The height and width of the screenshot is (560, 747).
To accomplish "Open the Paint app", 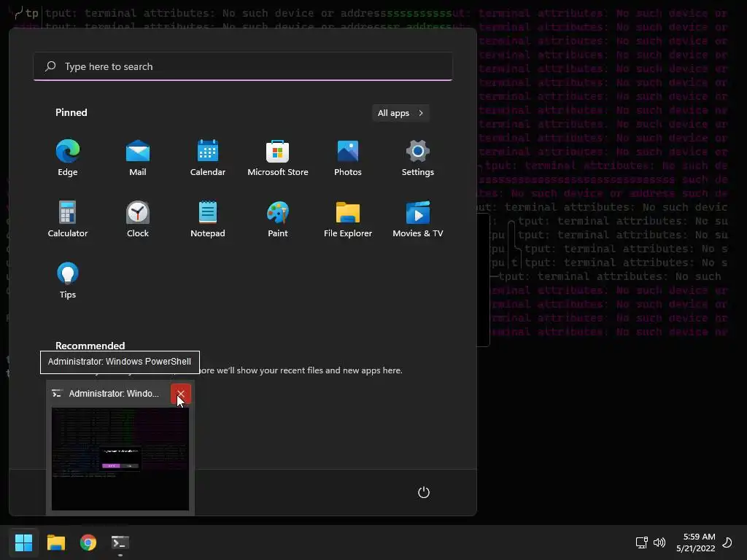I will point(278,219).
